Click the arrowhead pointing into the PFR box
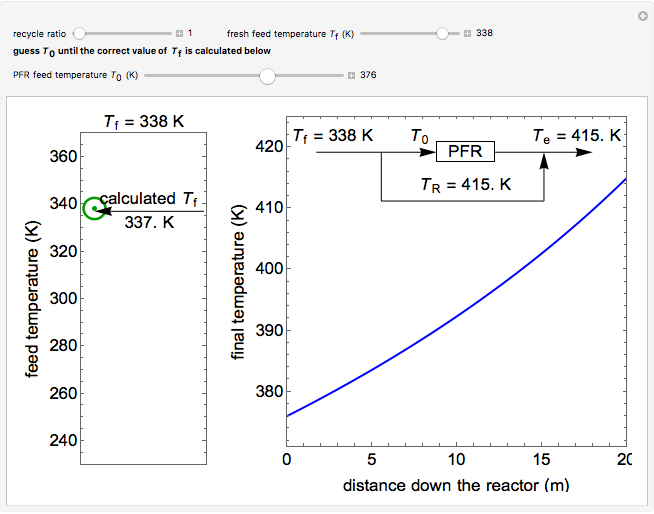 (429, 152)
